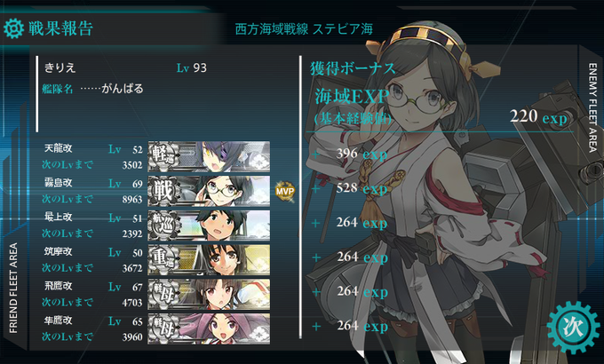Click the 軽母 class badge on 隼鷹改
This screenshot has height=364, width=604.
pos(164,328)
